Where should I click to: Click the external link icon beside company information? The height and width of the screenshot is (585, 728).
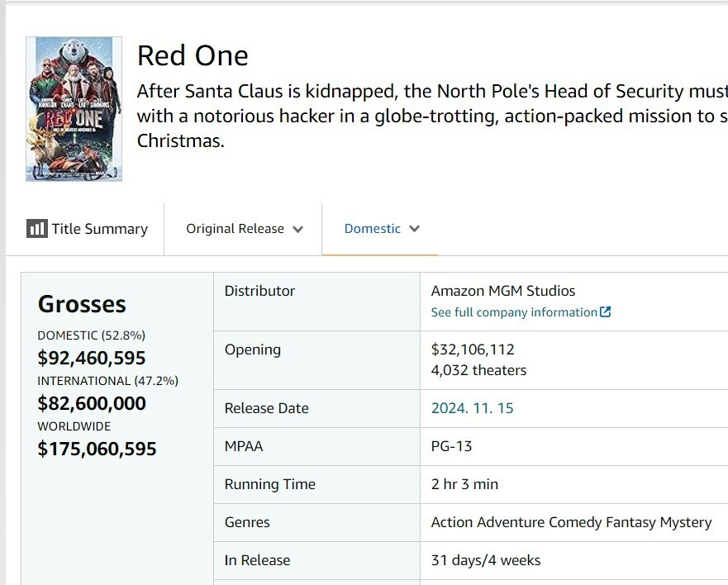(606, 312)
